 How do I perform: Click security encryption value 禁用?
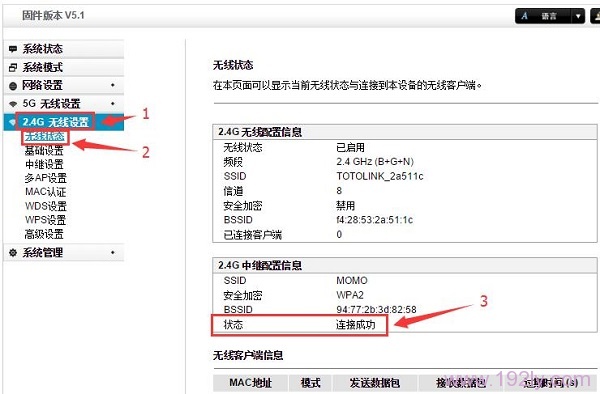(x=346, y=206)
